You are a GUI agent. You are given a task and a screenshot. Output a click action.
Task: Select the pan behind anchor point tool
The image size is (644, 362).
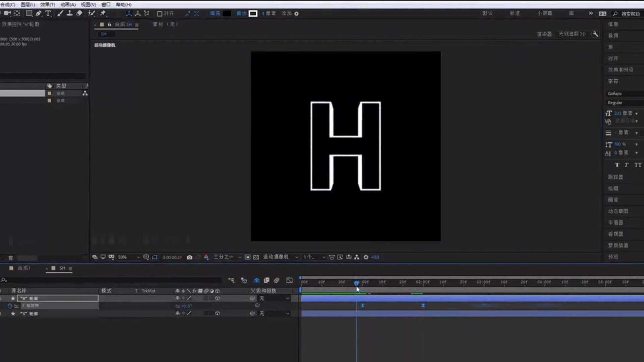tap(17, 13)
